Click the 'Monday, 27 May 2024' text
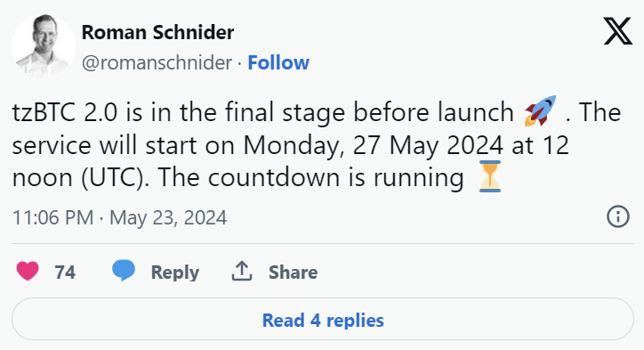Image resolution: width=644 pixels, height=350 pixels. coord(373,145)
